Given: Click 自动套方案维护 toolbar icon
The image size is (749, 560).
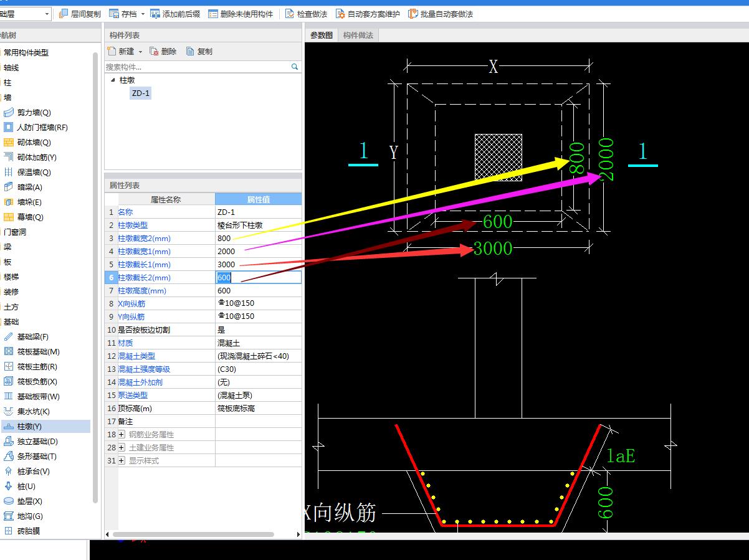Looking at the screenshot, I should (x=340, y=14).
